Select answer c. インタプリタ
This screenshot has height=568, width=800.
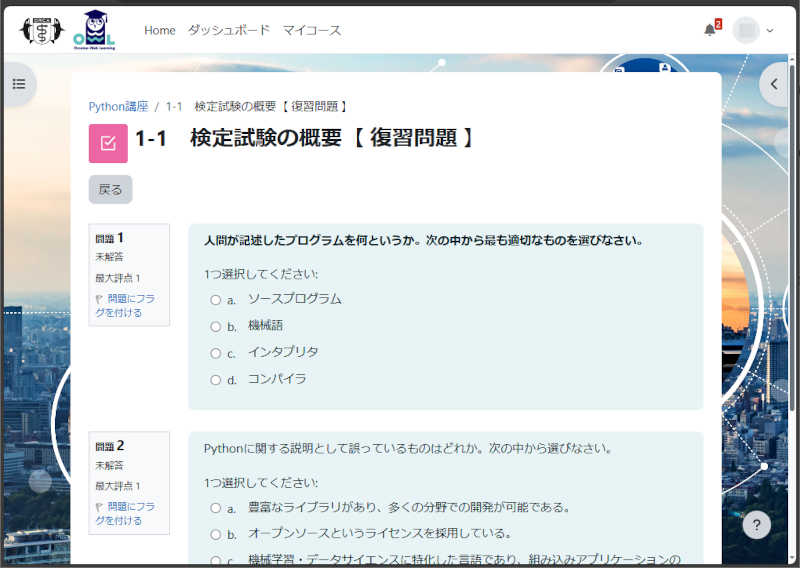215,353
